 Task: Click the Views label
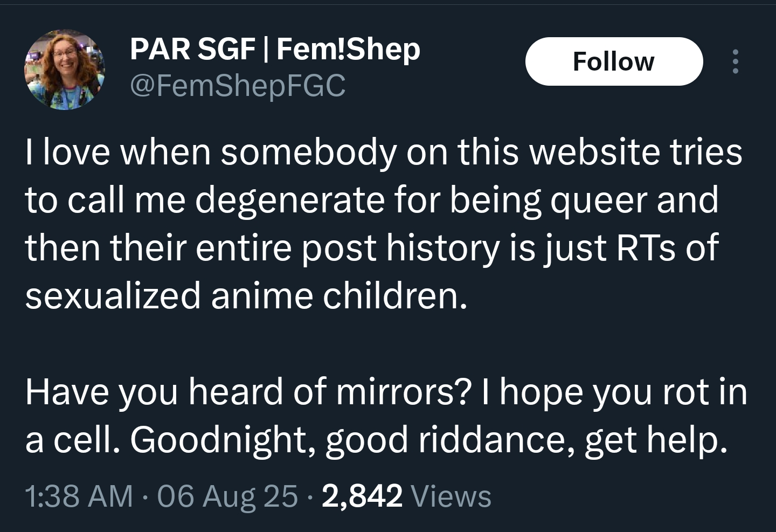pyautogui.click(x=451, y=496)
